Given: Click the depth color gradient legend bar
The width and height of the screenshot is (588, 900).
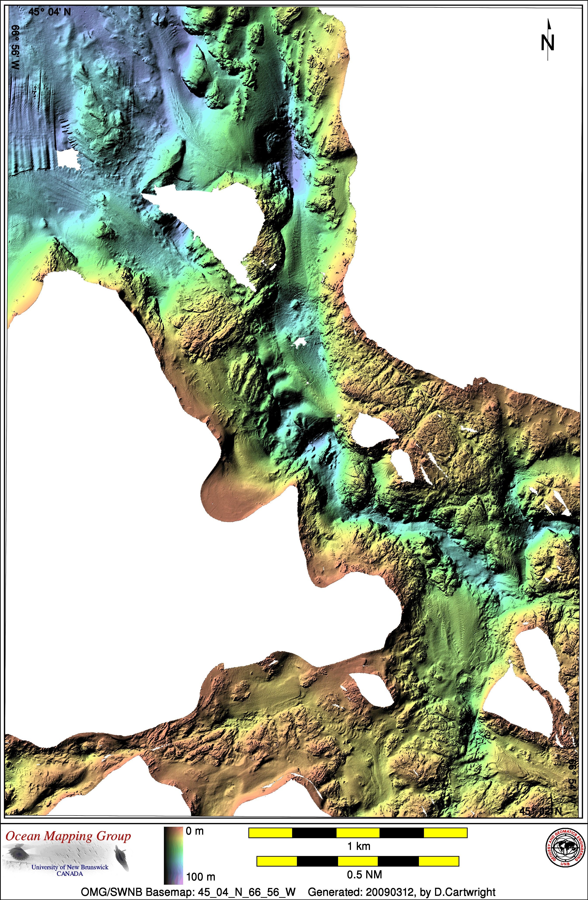Looking at the screenshot, I should click(173, 855).
